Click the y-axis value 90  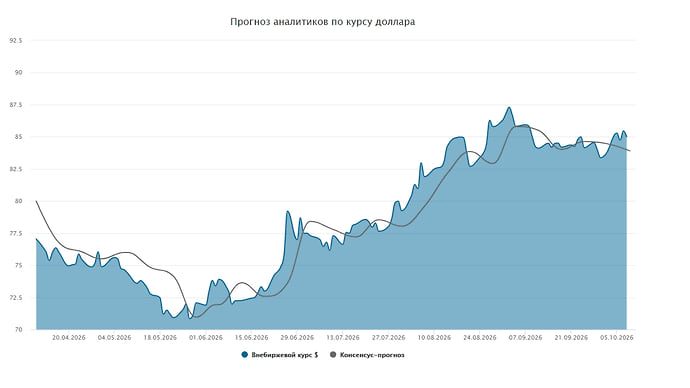(19, 73)
